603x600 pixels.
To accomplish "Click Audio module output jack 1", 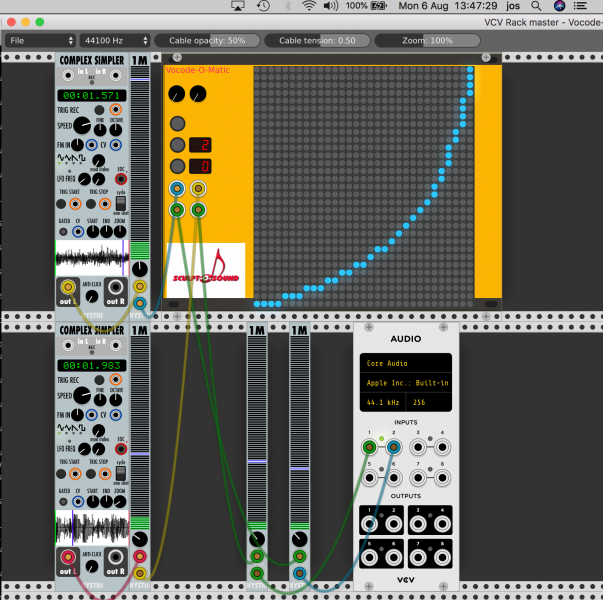I will pyautogui.click(x=369, y=524).
